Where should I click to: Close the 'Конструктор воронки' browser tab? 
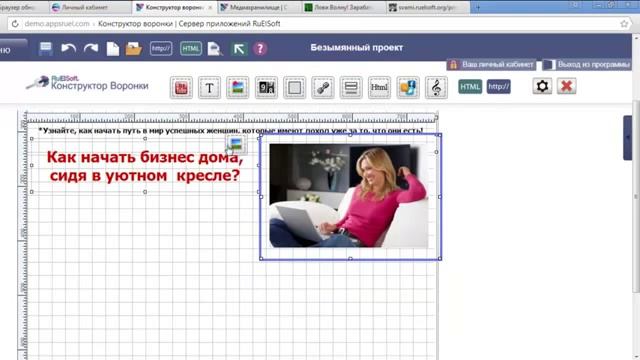pos(210,7)
